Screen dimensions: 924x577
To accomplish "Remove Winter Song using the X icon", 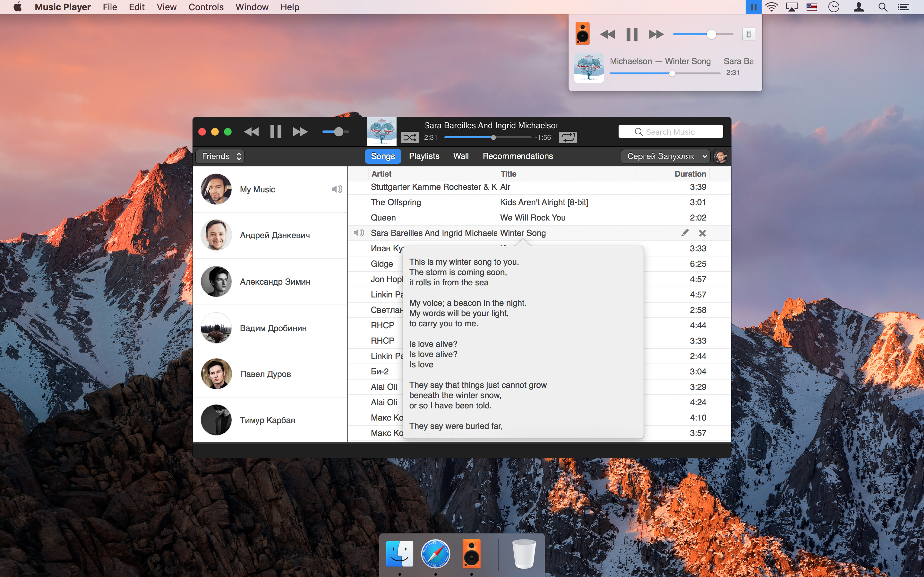I will 703,233.
